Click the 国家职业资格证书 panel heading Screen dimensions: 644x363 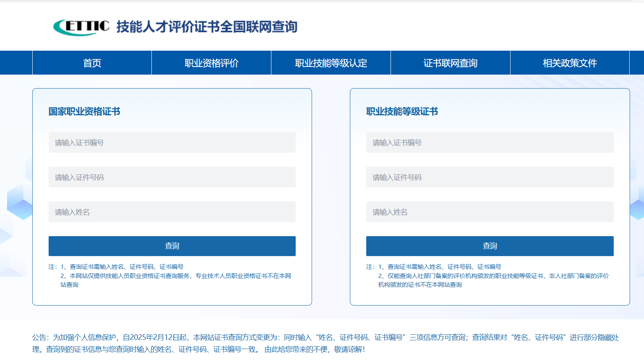[x=85, y=112]
